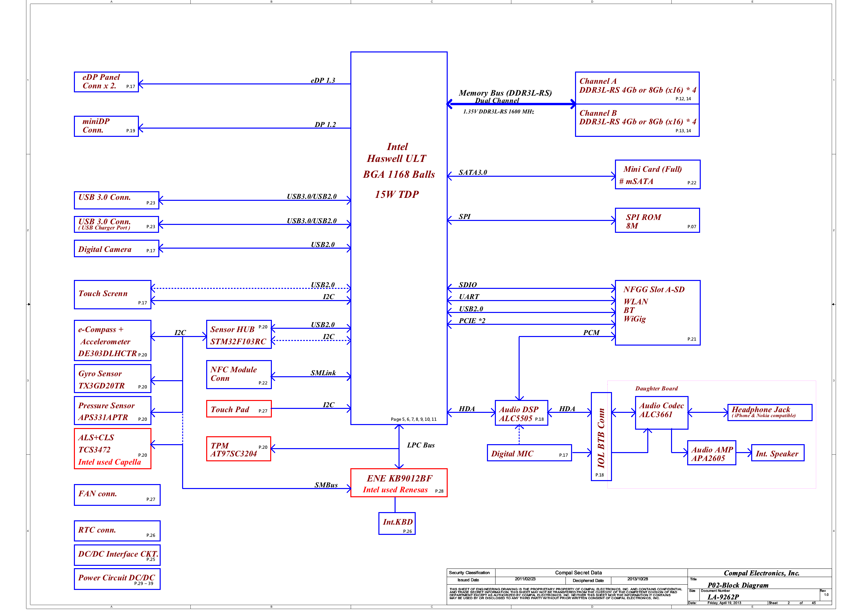The height and width of the screenshot is (613, 868).
Task: Select the Power Circuit DC/DC block
Action: [x=117, y=579]
